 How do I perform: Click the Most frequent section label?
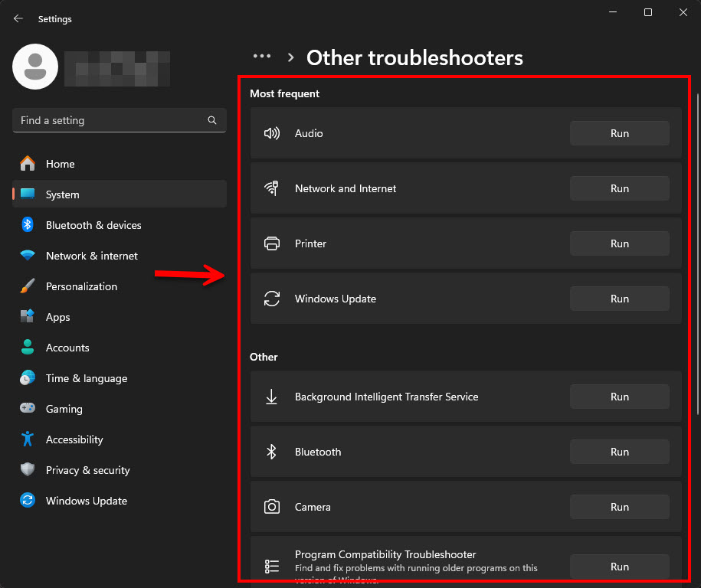[x=284, y=93]
